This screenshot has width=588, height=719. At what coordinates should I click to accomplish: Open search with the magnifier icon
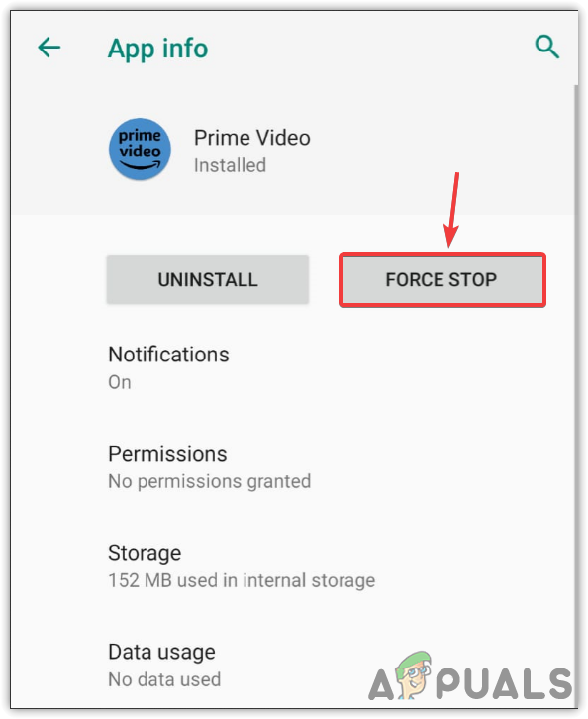[547, 47]
